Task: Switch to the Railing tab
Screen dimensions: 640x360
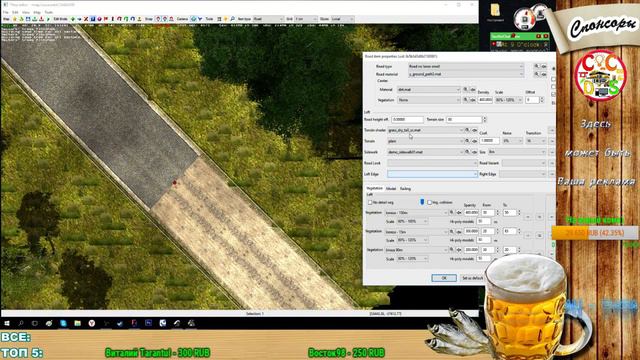Action: tap(405, 189)
